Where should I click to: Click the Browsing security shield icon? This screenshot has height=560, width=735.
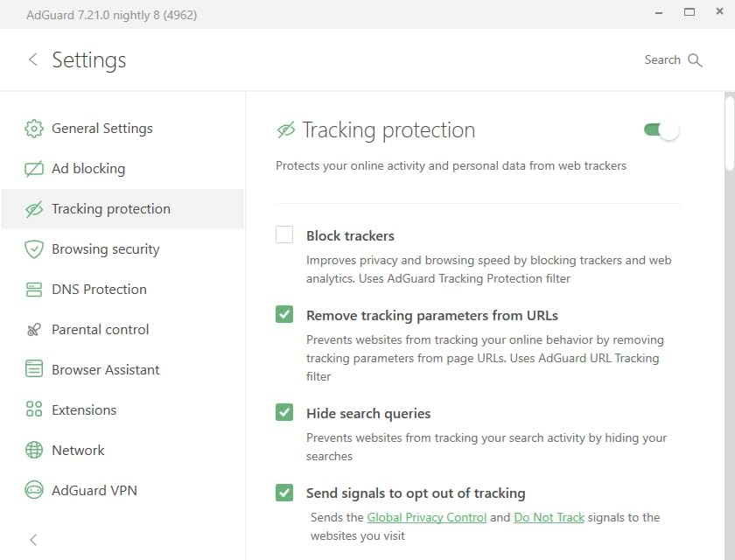pos(34,249)
